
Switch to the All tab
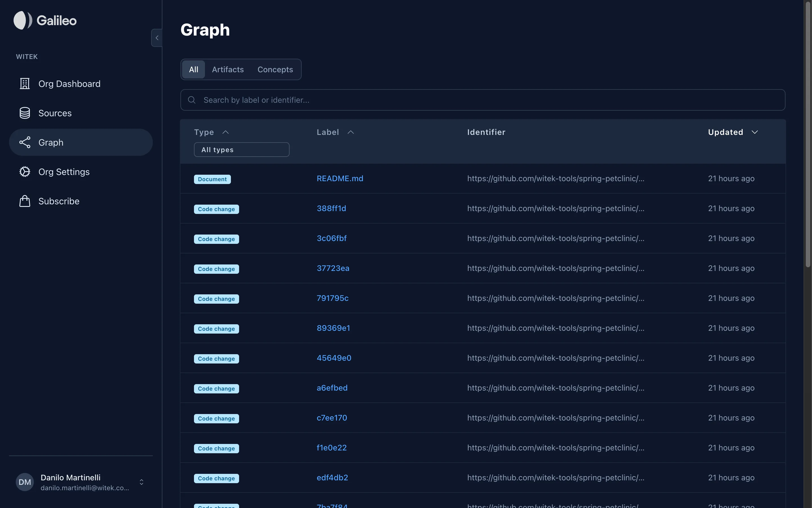194,69
